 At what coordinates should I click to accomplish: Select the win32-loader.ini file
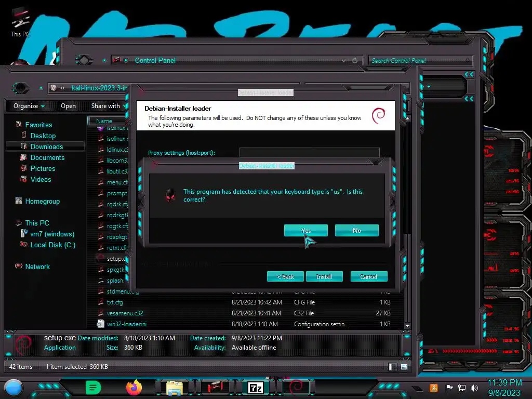[127, 324]
